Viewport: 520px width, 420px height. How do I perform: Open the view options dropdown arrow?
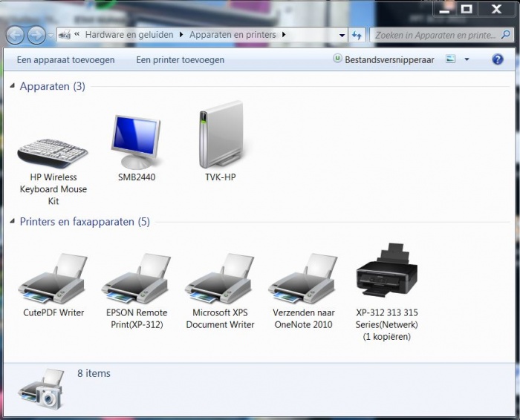(x=467, y=59)
